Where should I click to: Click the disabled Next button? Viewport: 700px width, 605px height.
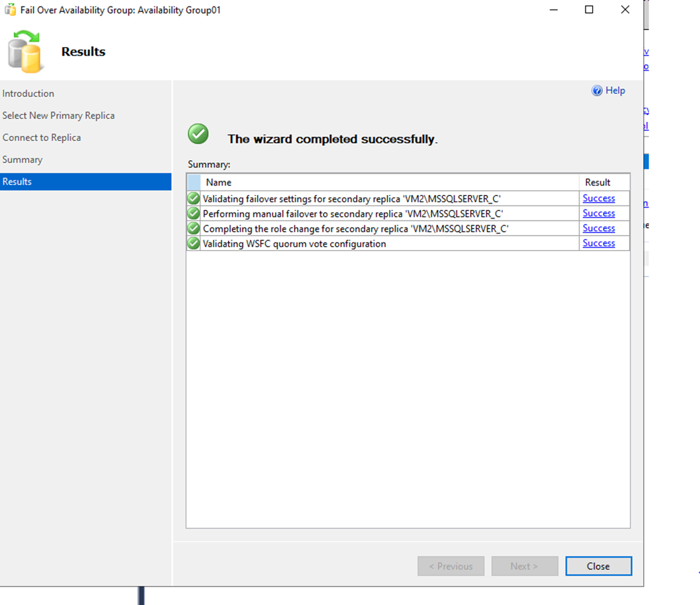pyautogui.click(x=525, y=566)
